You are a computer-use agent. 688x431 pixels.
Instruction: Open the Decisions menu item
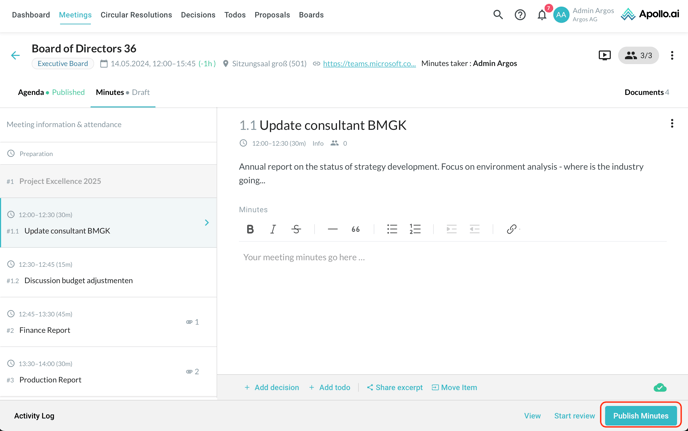coord(198,15)
